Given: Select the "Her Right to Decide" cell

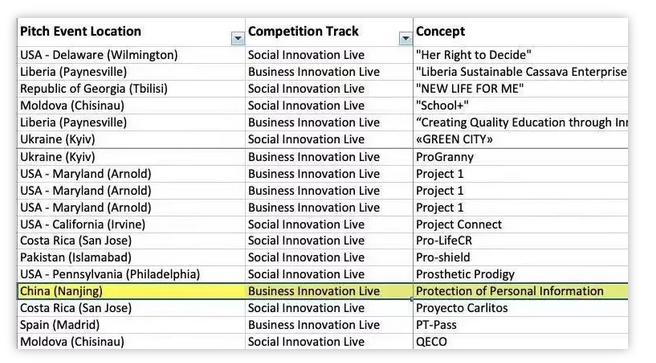Looking at the screenshot, I should 521,55.
